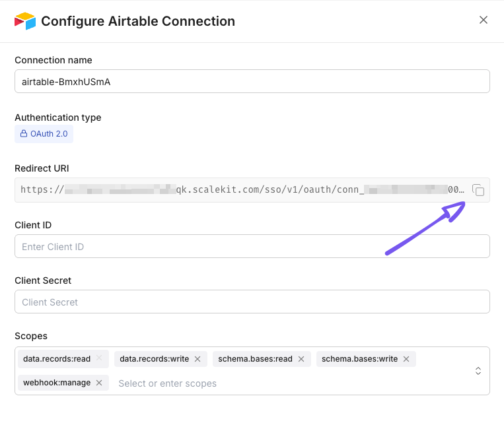Click the Select or enter scopes input

coord(167,383)
